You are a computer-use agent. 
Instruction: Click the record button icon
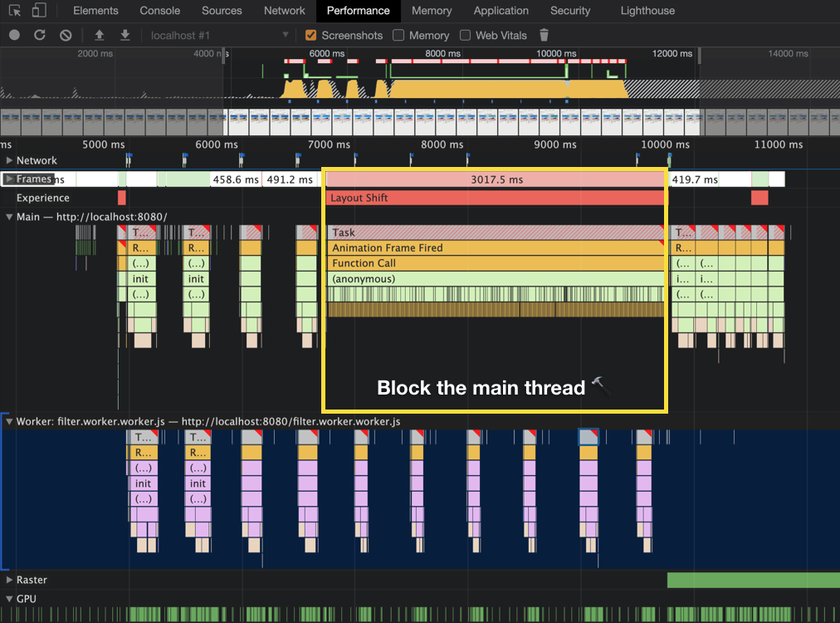(14, 36)
